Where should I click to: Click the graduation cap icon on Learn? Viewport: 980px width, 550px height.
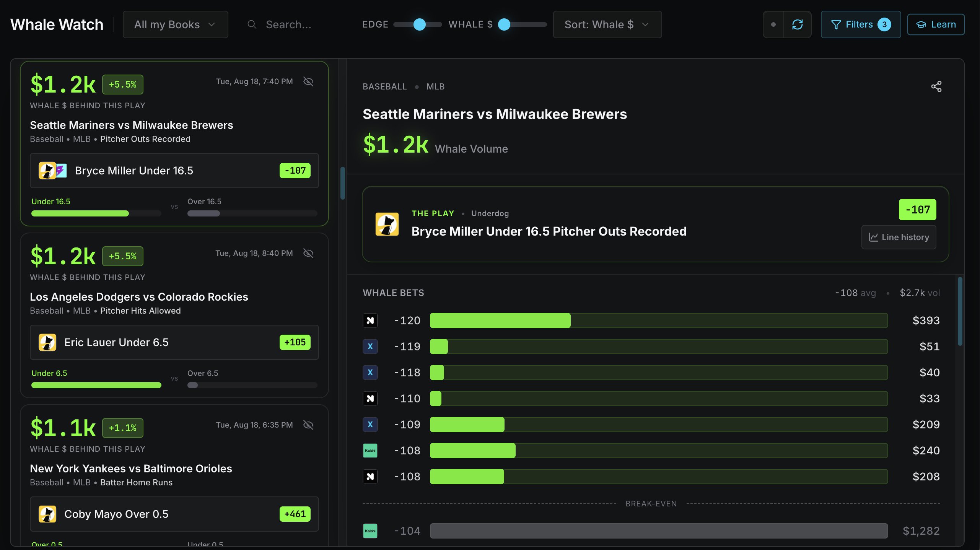pos(921,24)
